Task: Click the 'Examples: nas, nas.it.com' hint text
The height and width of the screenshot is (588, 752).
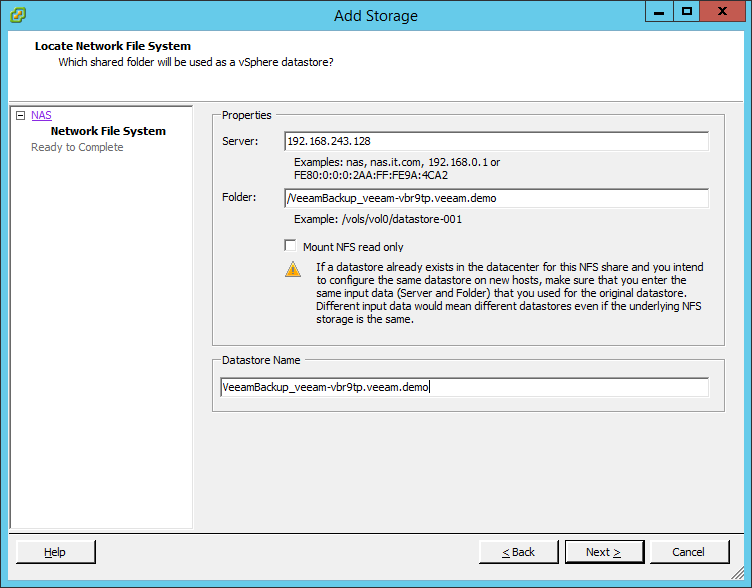Action: click(397, 168)
